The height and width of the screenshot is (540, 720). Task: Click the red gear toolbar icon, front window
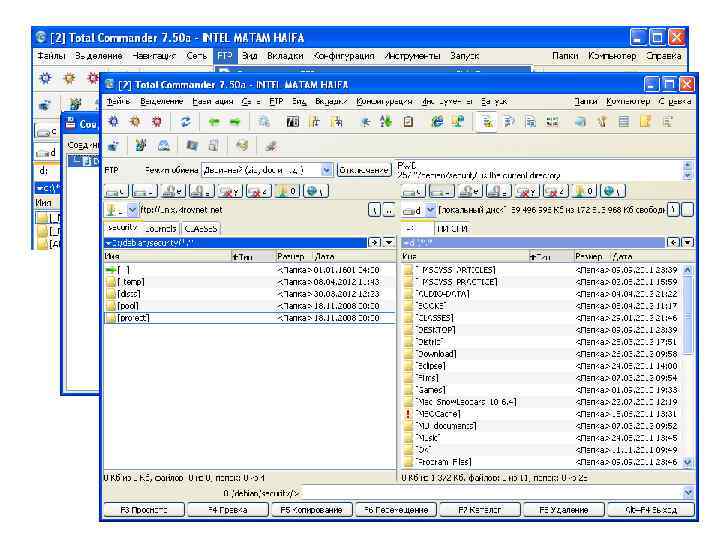[157, 122]
